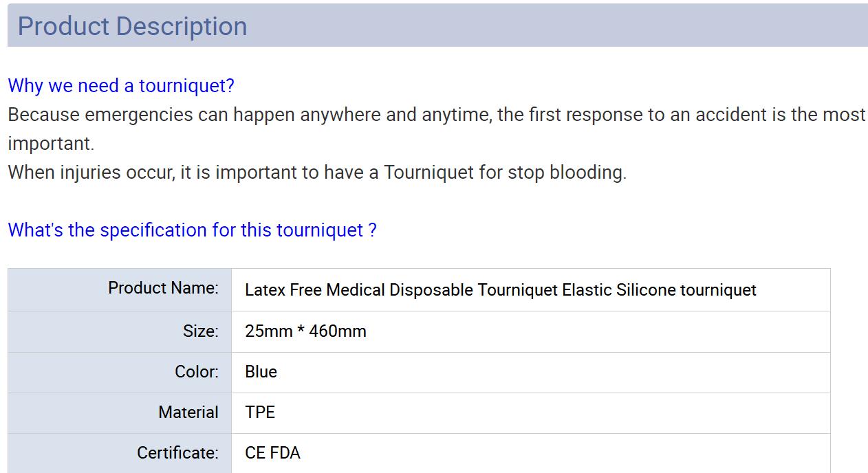868x473 pixels.
Task: Select the Latex Free Medical Disposable Tourniquet text
Action: tap(500, 290)
